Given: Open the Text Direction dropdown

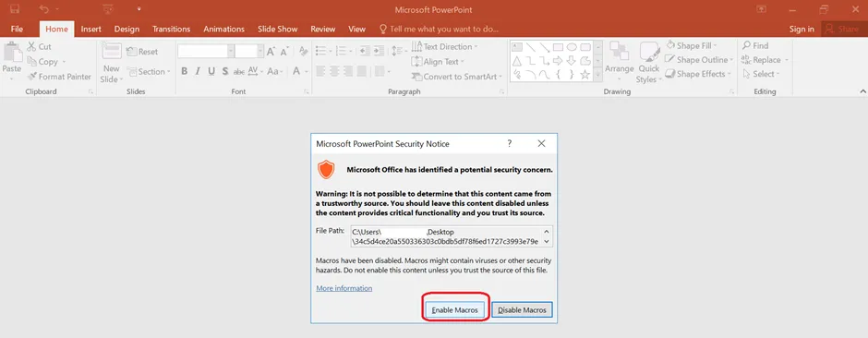Looking at the screenshot, I should tap(445, 46).
